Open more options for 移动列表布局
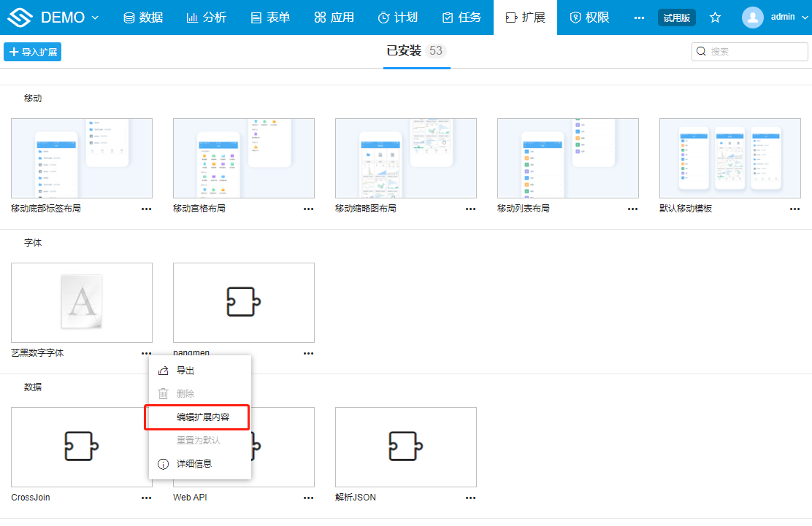This screenshot has width=812, height=526. pos(632,209)
